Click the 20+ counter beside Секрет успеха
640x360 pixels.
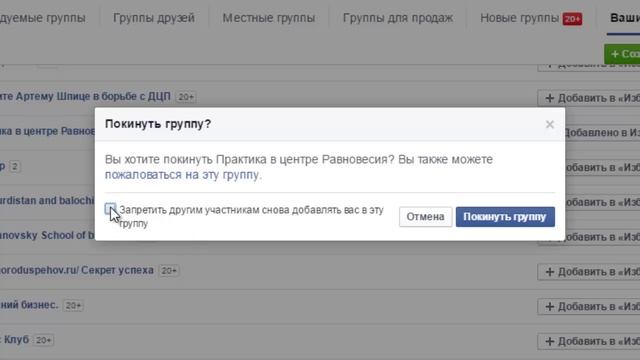click(169, 271)
